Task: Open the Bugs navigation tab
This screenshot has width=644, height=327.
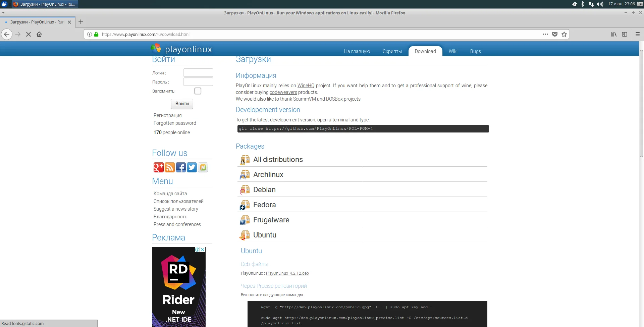Action: coord(475,51)
